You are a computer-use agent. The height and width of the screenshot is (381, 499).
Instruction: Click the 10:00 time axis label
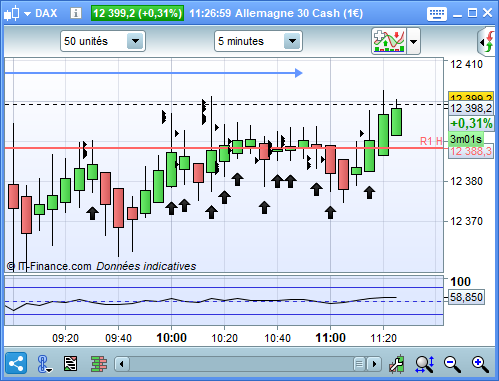(171, 338)
